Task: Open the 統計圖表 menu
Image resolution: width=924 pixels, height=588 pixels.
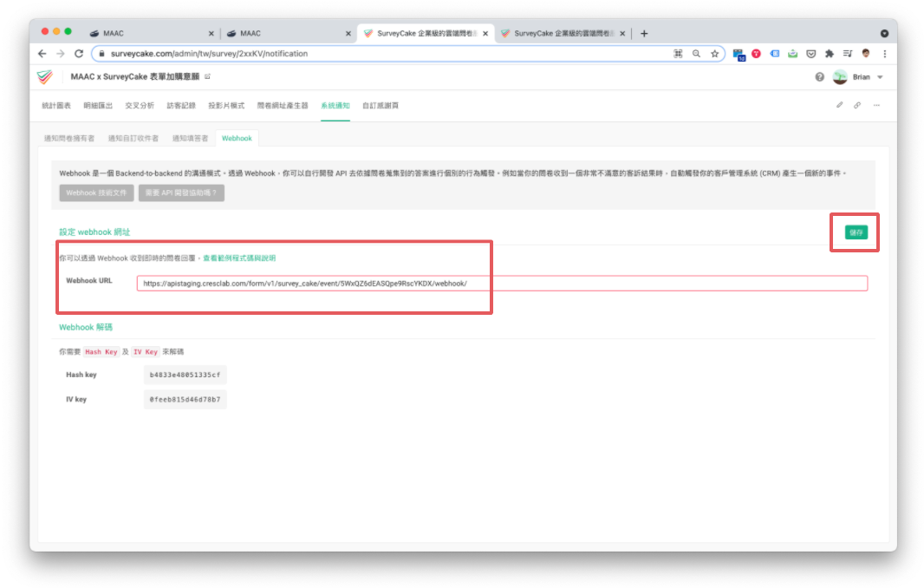Action: pyautogui.click(x=56, y=106)
